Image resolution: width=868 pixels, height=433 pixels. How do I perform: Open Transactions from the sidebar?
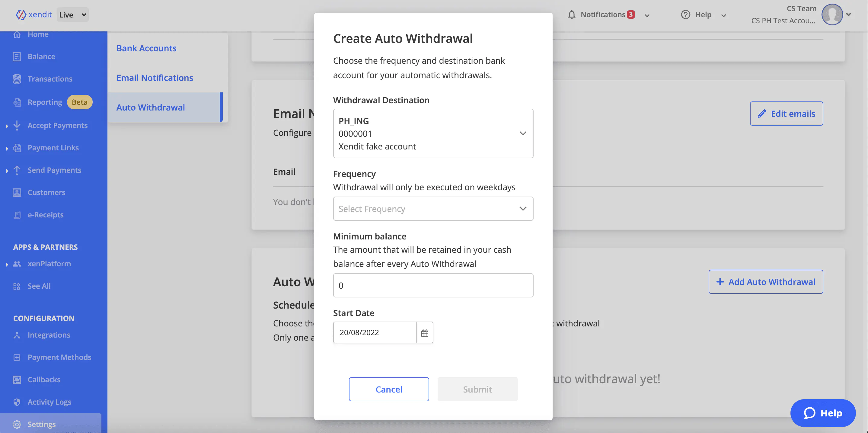coord(49,79)
